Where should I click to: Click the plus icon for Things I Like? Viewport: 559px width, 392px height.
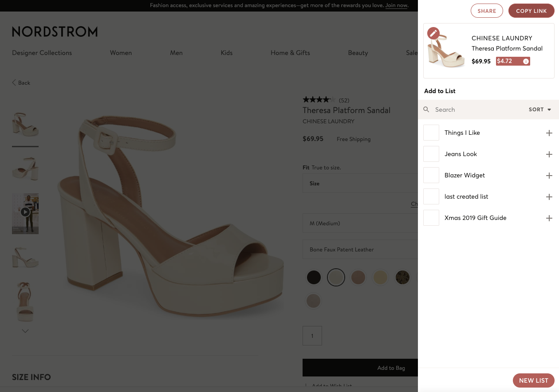549,133
